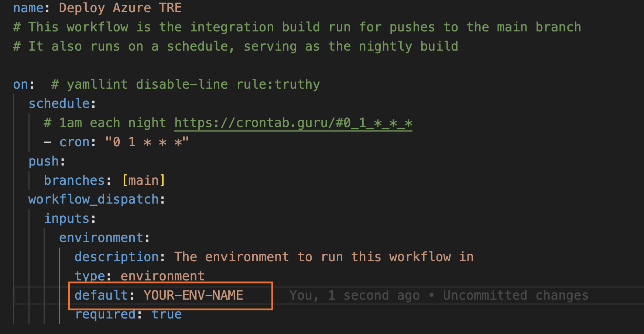Click the cron schedule string "0 1 * * *"
This screenshot has width=644, height=334.
(148, 142)
